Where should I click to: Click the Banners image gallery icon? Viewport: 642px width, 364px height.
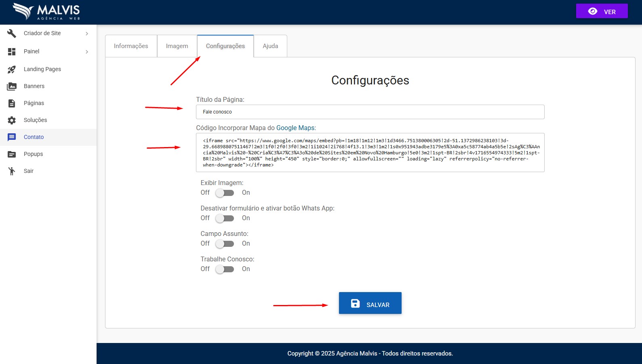tap(12, 86)
